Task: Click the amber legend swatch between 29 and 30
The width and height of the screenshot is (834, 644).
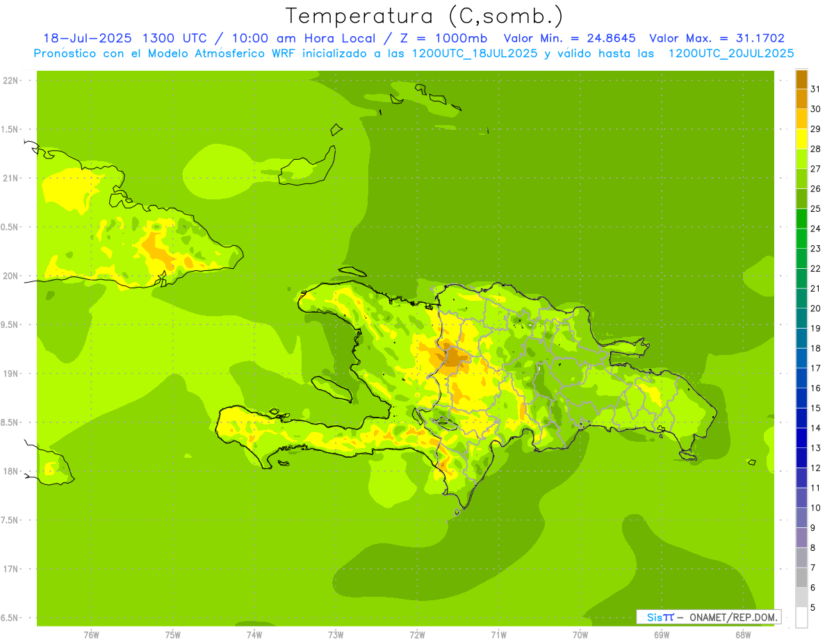Action: (801, 119)
